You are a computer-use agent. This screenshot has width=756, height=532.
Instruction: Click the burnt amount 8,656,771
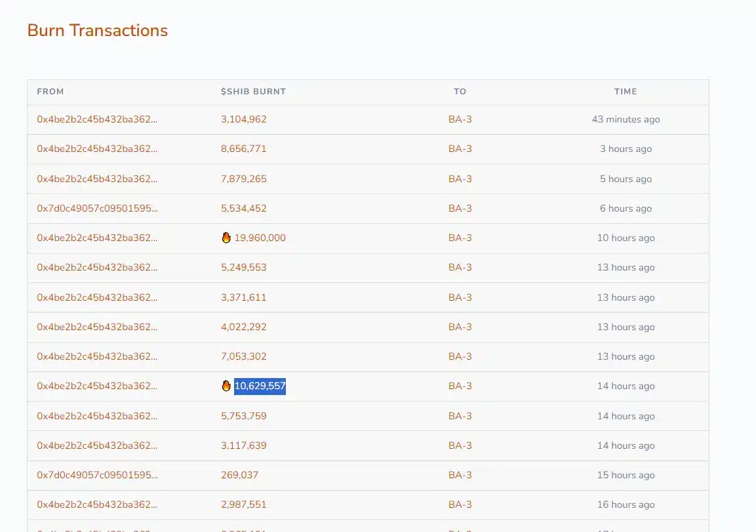pos(243,149)
